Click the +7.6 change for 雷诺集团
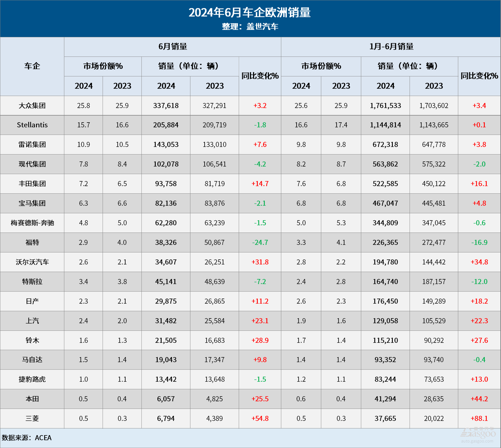 [260, 145]
